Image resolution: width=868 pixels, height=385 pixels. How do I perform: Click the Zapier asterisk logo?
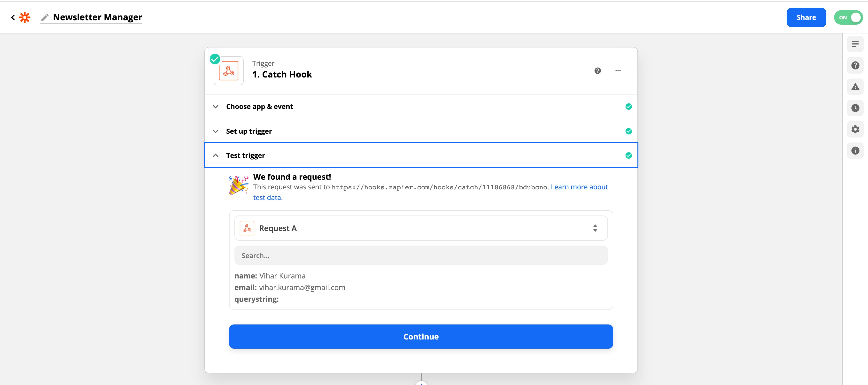coord(25,17)
